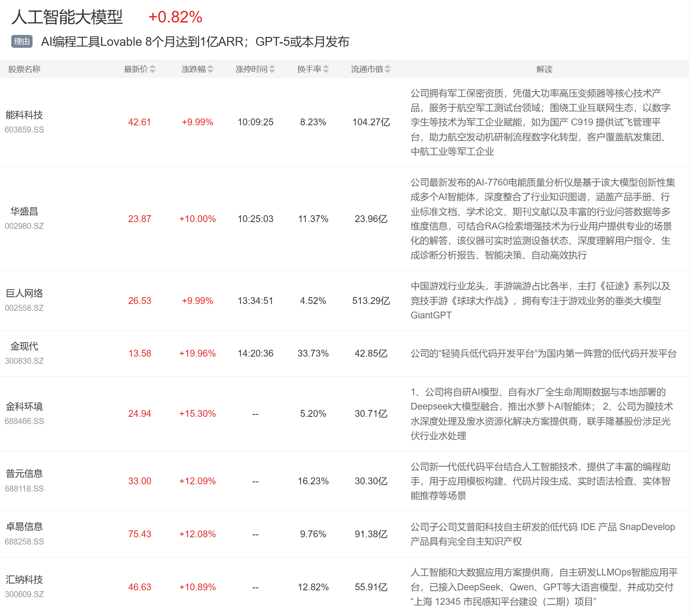Select the 华盛昌 stock name
The image size is (690, 616).
pos(24,212)
